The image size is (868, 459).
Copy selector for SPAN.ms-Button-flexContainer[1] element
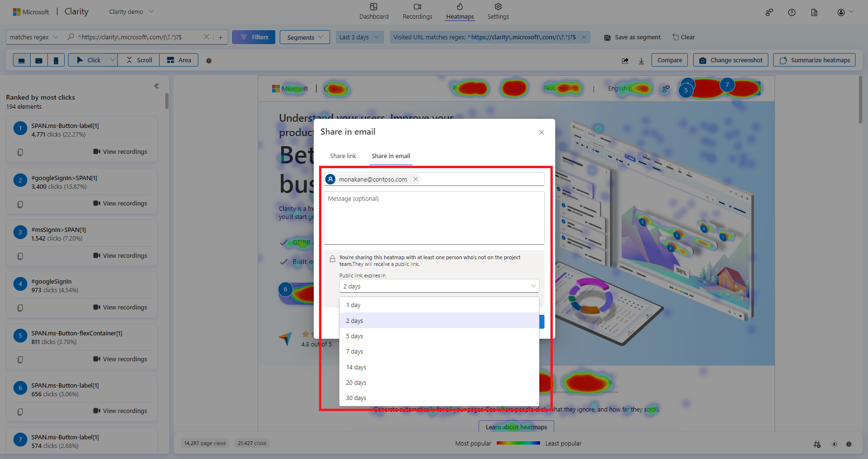(x=20, y=359)
